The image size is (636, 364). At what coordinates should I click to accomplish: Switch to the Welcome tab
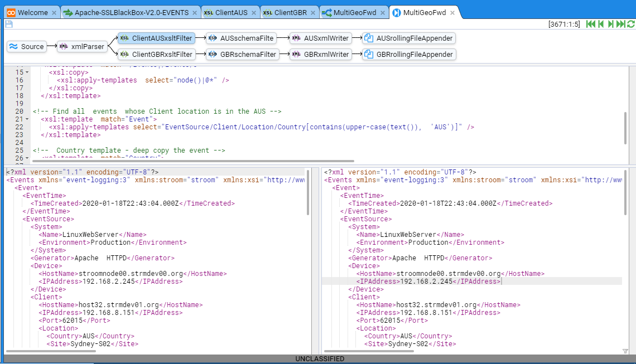click(x=32, y=12)
